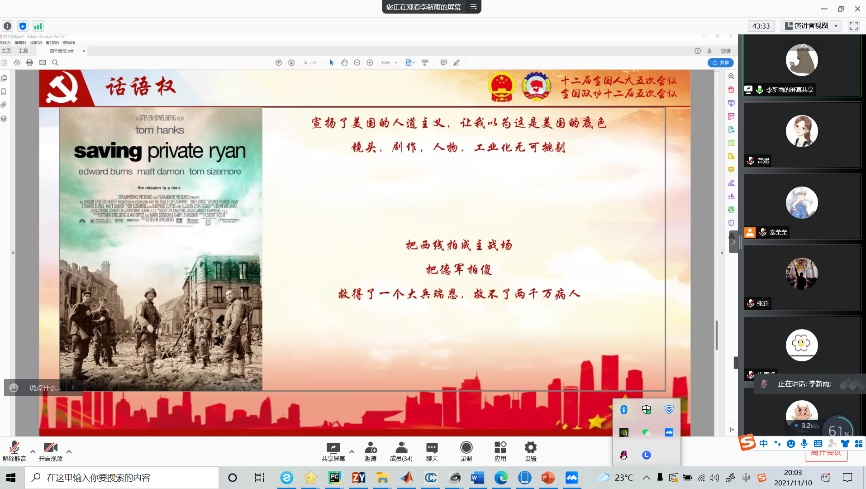This screenshot has width=866, height=489.
Task: Click the red leave meeting button
Action: click(827, 451)
